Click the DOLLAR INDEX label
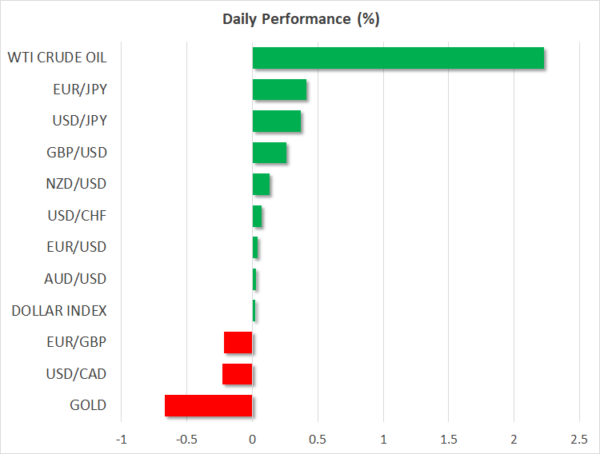 point(59,311)
